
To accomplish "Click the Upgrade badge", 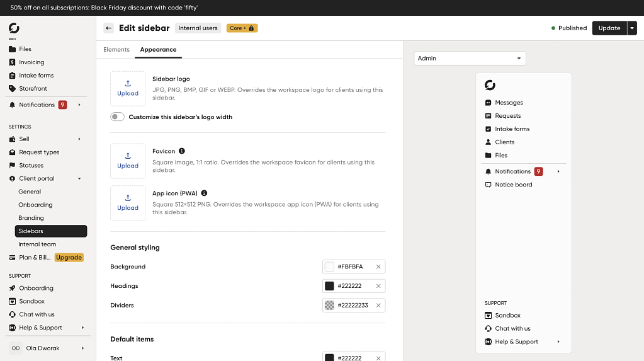I will click(69, 258).
